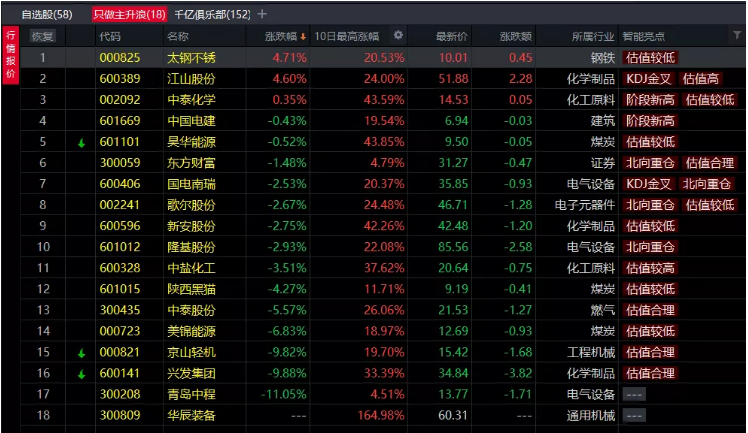
Task: Click the filter funnel icon in 智能亮点 header
Action: (x=736, y=36)
